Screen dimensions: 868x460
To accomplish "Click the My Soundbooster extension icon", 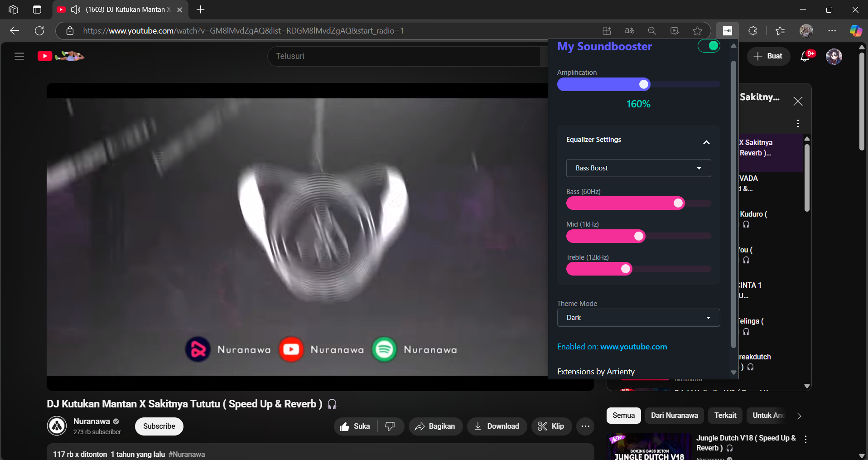I will (x=727, y=31).
